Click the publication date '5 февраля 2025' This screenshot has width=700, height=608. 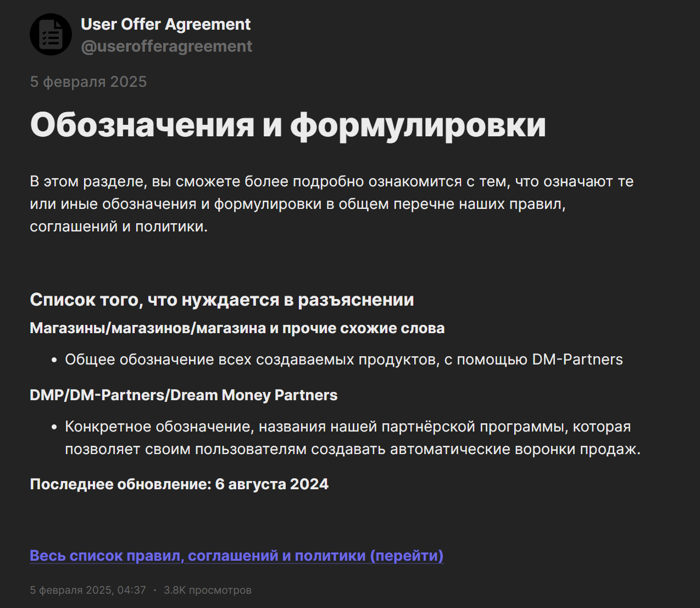[88, 81]
